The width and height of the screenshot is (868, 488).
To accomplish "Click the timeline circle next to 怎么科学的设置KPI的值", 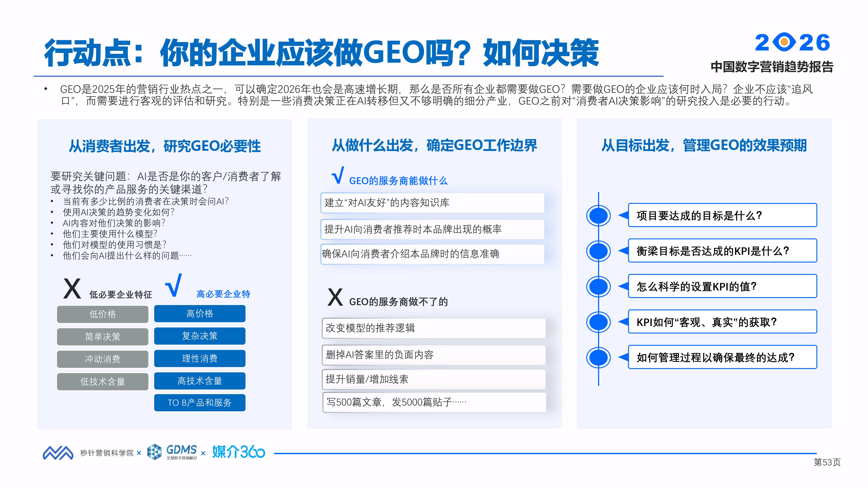I will tap(598, 287).
